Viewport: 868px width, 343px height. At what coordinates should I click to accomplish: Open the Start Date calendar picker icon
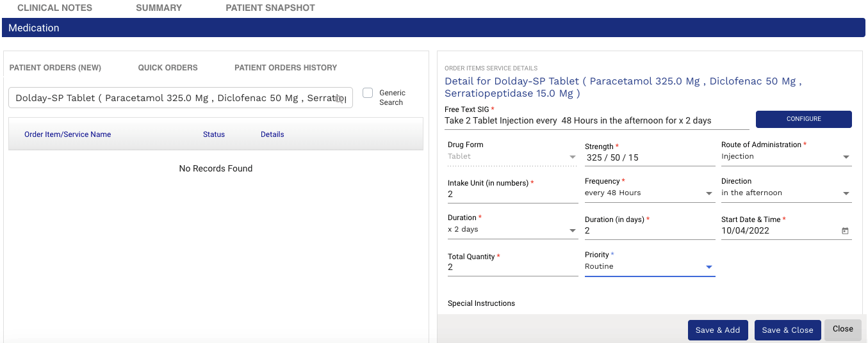pos(845,231)
